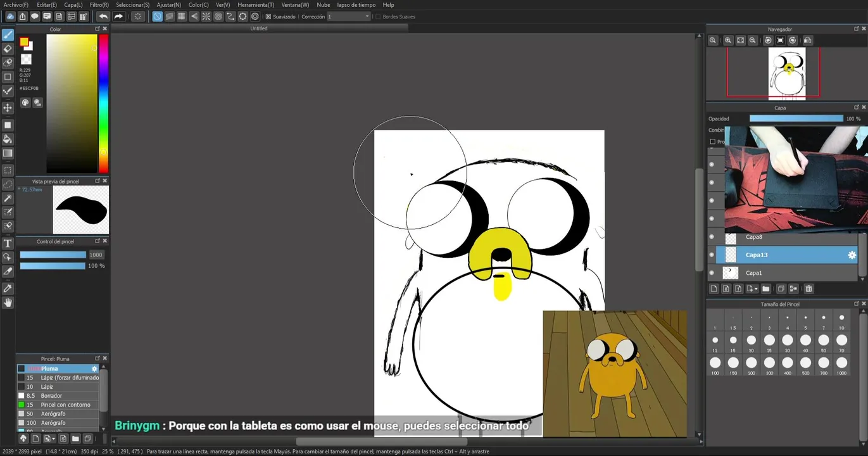Toggle the protect checkbox in Capa panel
The width and height of the screenshot is (868, 456).
pyautogui.click(x=712, y=142)
